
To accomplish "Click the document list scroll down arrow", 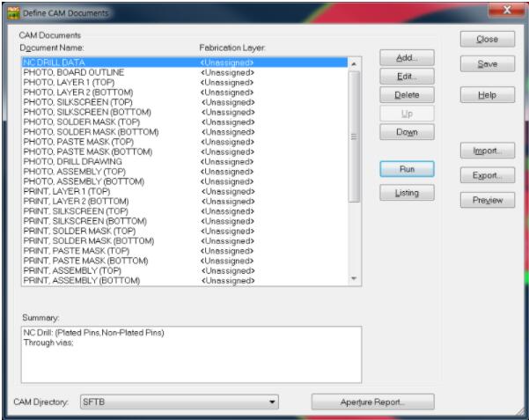I will coord(354,278).
